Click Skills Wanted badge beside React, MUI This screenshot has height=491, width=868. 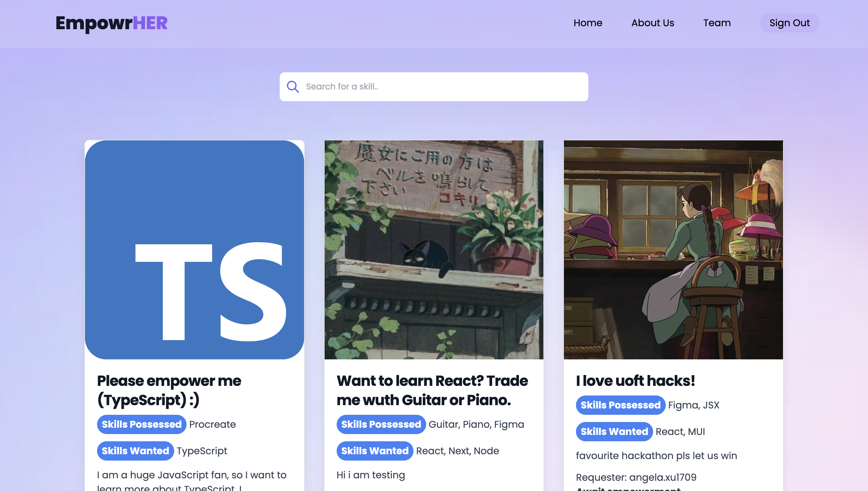point(614,432)
